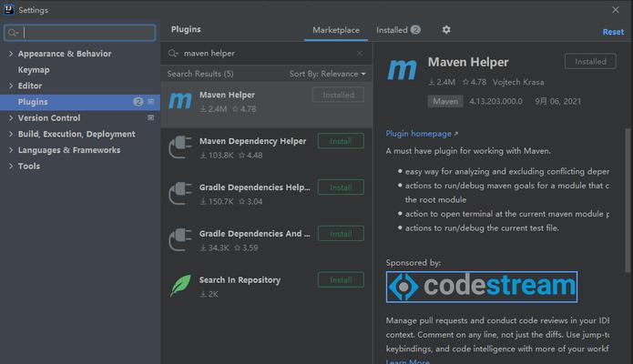Install Search In Repository plugin
The image size is (633, 364).
click(x=341, y=279)
